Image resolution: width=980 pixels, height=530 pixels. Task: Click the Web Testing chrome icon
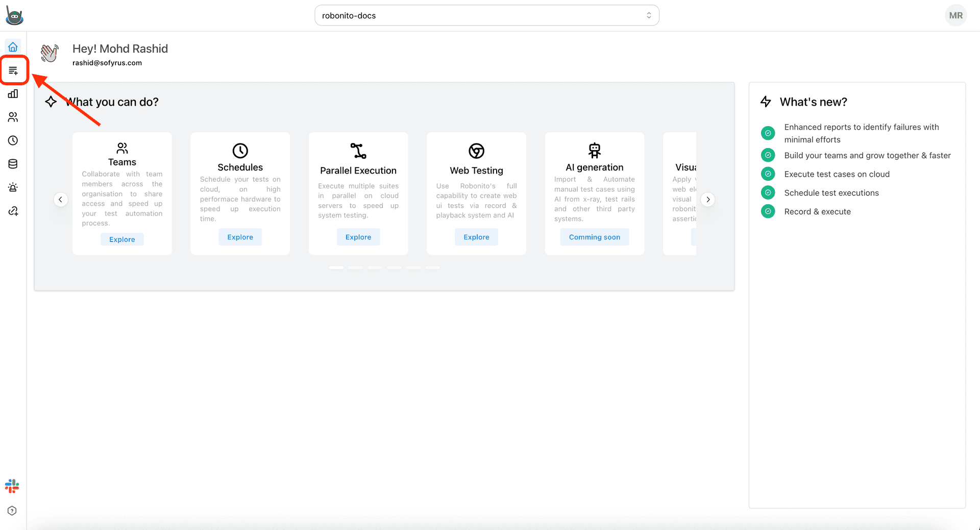click(476, 151)
